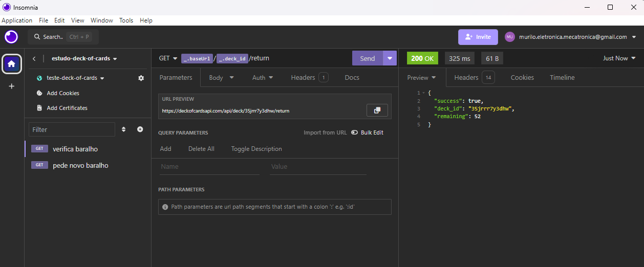Open the Send options dropdown arrow
Image resolution: width=644 pixels, height=267 pixels.
coord(390,58)
